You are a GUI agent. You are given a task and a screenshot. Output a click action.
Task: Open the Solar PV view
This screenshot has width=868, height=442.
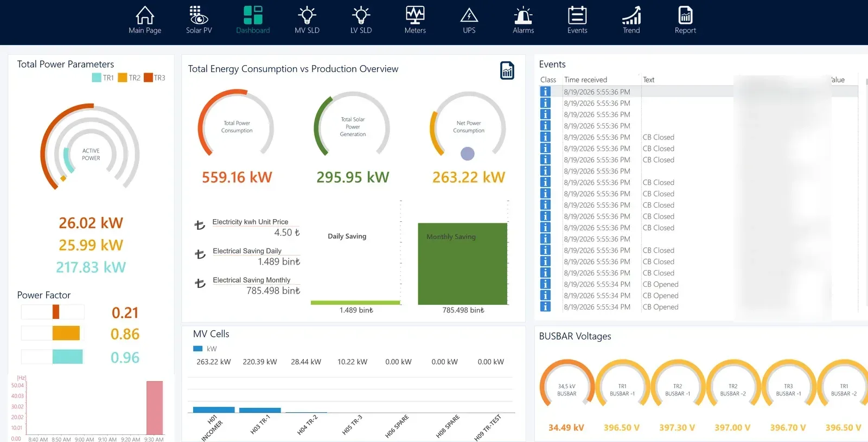coord(199,15)
